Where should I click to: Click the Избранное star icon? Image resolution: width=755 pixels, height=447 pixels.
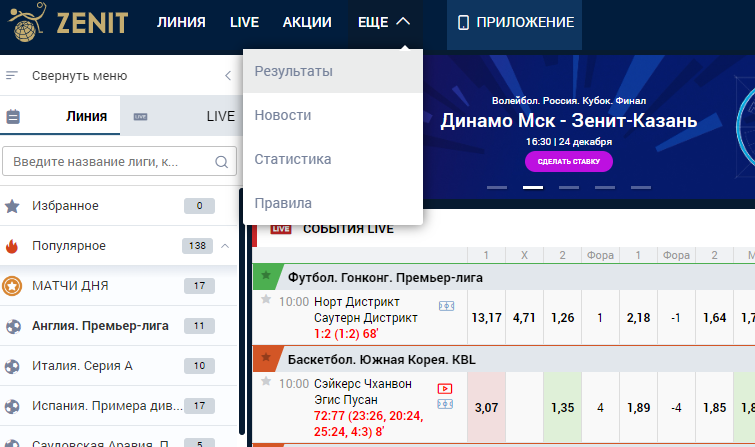point(12,206)
